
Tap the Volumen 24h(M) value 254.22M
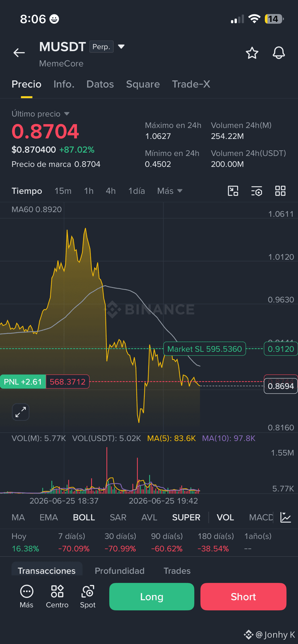[x=227, y=136]
